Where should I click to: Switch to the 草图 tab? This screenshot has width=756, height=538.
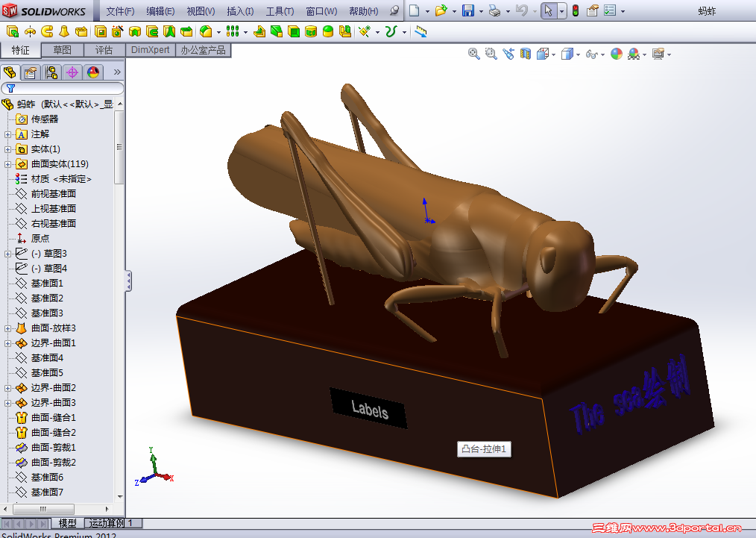tap(62, 50)
